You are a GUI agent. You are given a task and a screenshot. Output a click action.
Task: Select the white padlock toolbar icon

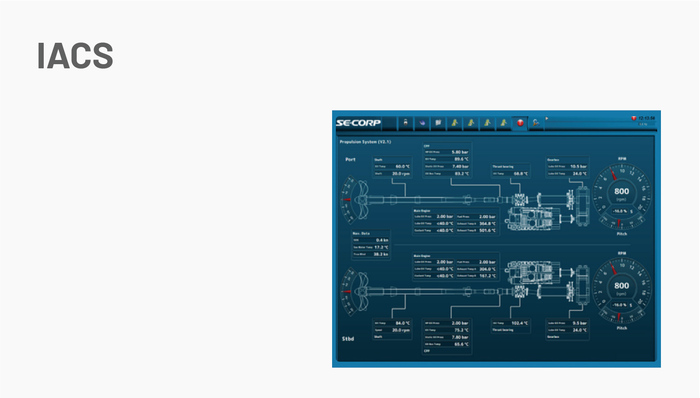click(405, 122)
